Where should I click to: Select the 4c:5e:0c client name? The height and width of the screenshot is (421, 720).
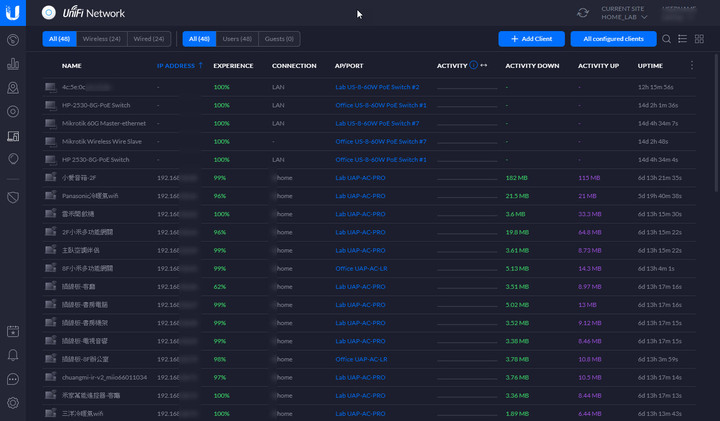(73, 87)
